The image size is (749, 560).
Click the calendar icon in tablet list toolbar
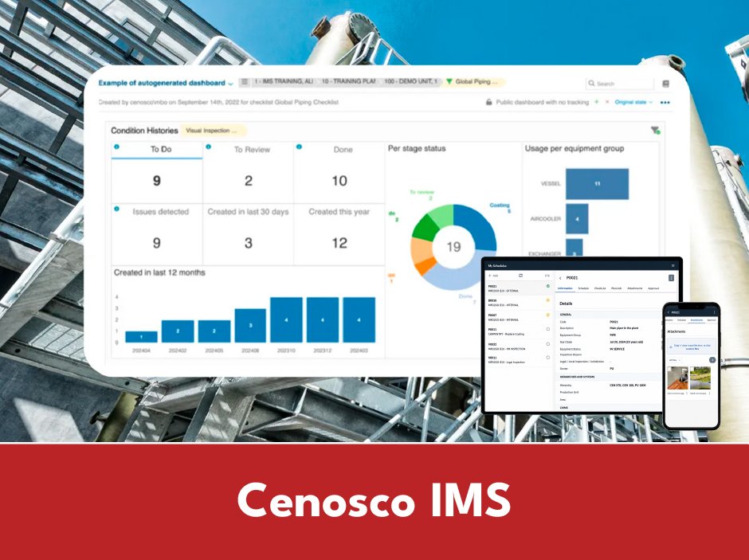(520, 276)
